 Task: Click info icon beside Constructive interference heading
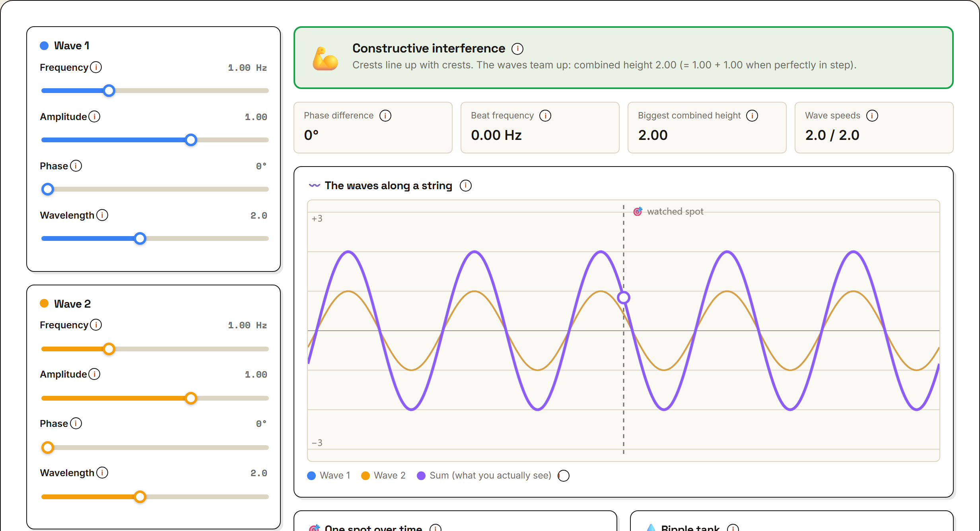(x=517, y=49)
